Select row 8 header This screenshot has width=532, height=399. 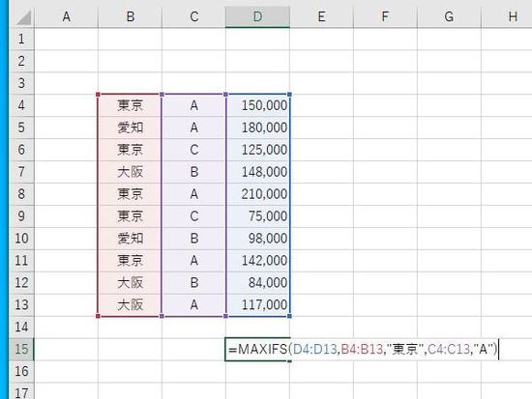coord(21,194)
